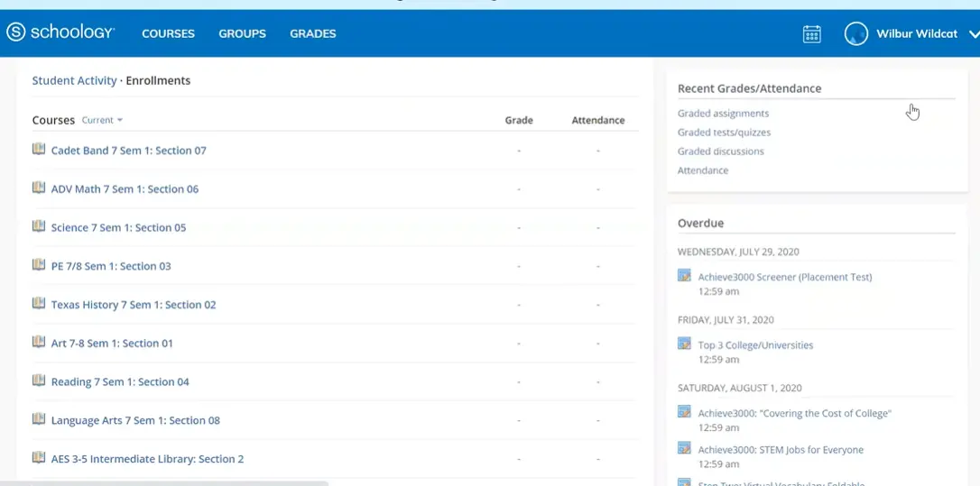The width and height of the screenshot is (980, 486).
Task: Click the book icon beside Cadet Band 7
Action: click(x=39, y=150)
